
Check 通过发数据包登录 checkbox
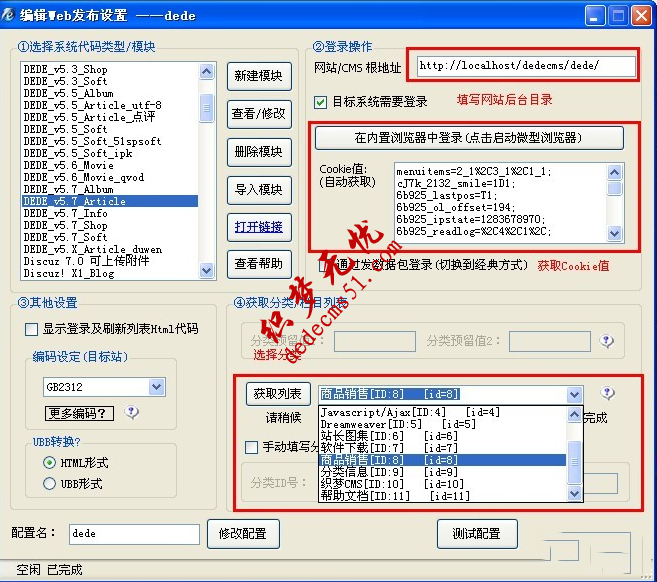pyautogui.click(x=324, y=265)
